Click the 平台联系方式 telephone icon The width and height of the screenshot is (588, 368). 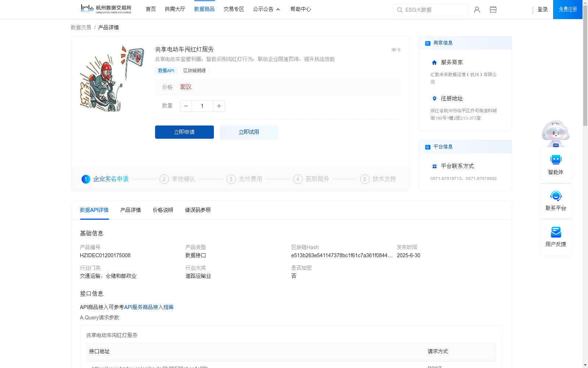(x=434, y=166)
